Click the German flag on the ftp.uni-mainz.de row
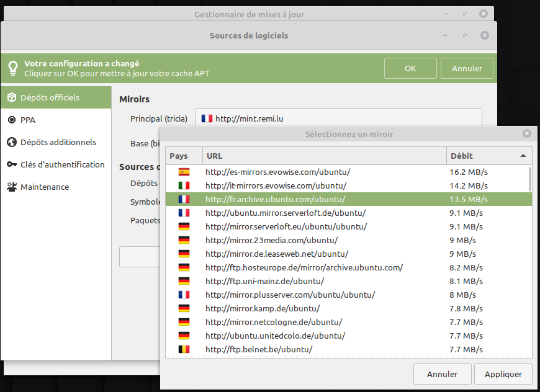Viewport: 540px width, 392px height. click(183, 281)
